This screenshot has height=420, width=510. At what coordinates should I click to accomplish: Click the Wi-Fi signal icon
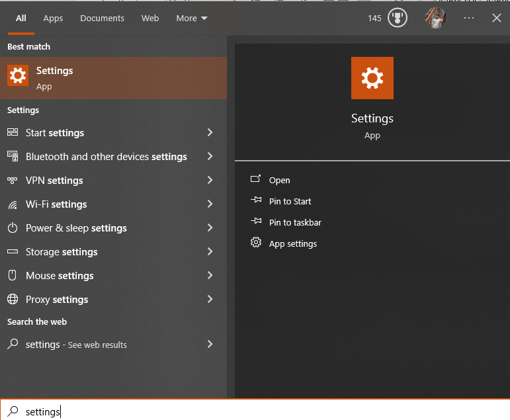click(13, 204)
